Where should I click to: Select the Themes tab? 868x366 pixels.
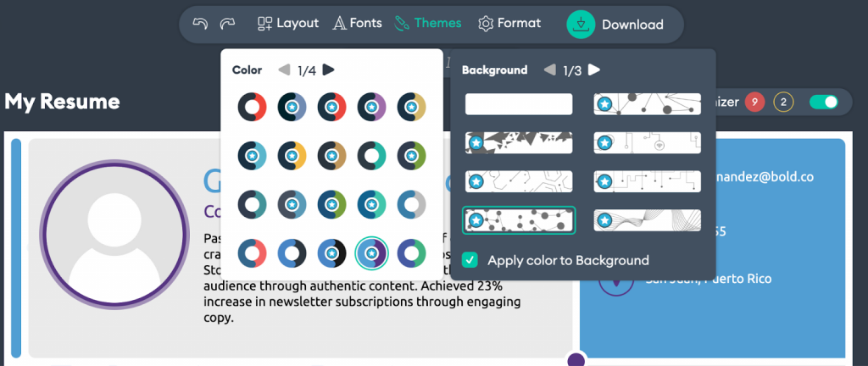(x=428, y=24)
